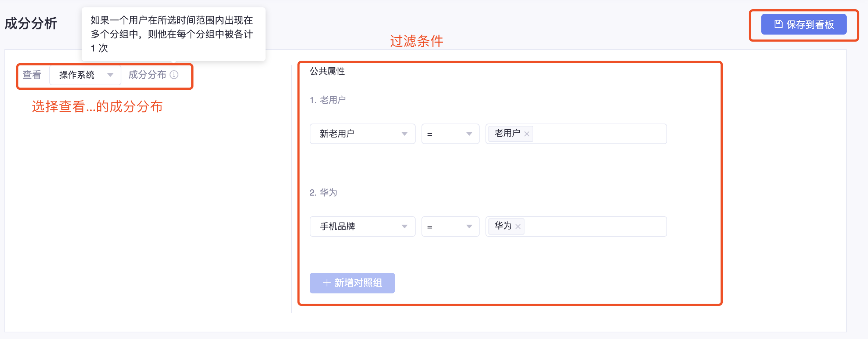Click the info icon next to 成分分布

174,75
